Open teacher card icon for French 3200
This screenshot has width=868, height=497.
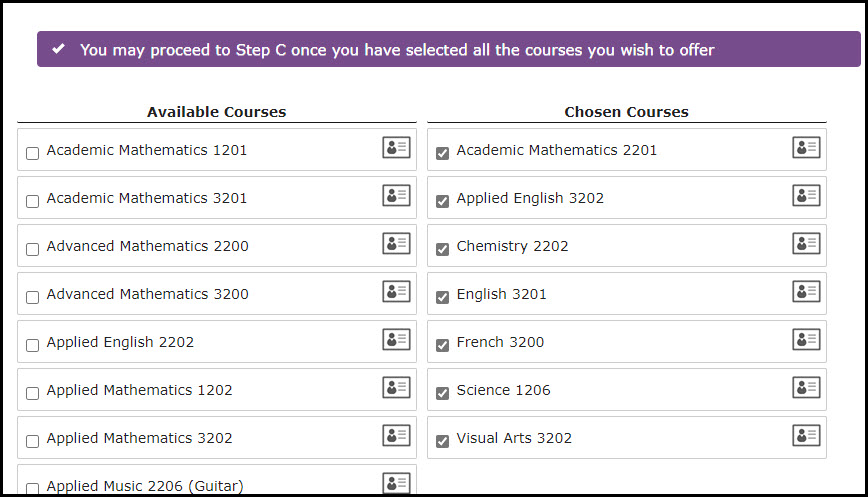806,339
